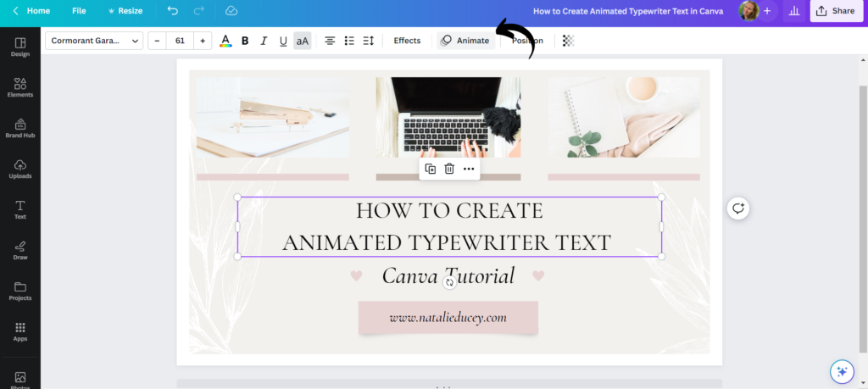The image size is (868, 389).
Task: Click the design title text
Action: point(628,10)
